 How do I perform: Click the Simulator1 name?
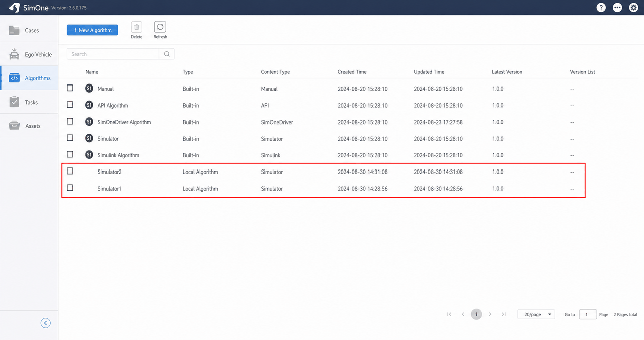[109, 189]
